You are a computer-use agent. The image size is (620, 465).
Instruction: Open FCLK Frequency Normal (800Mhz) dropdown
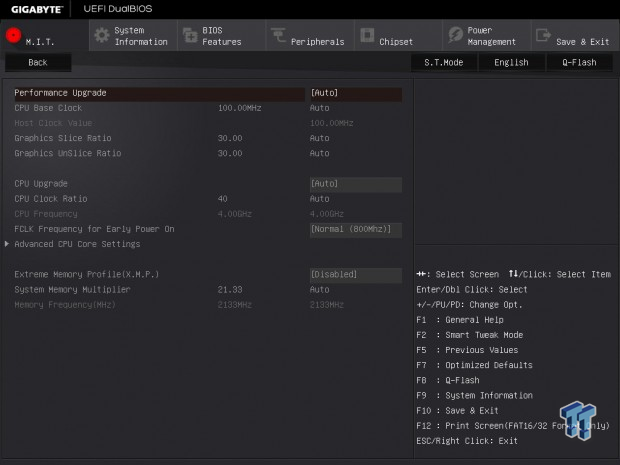click(x=356, y=229)
